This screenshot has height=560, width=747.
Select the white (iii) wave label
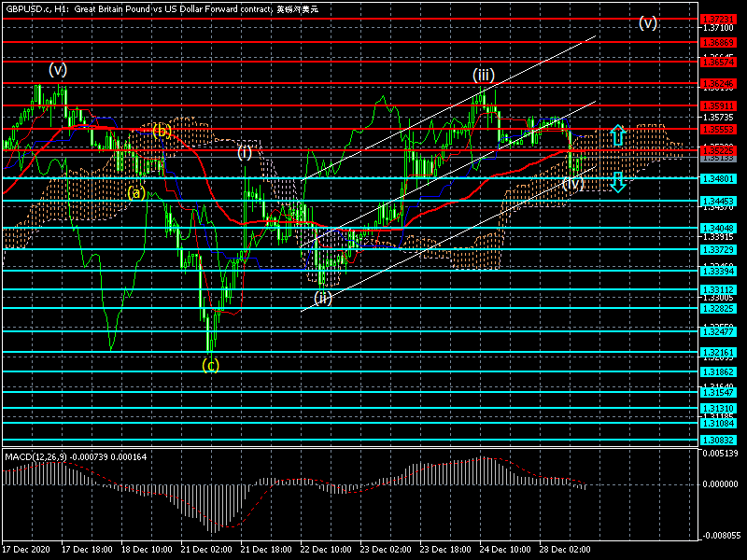click(484, 75)
